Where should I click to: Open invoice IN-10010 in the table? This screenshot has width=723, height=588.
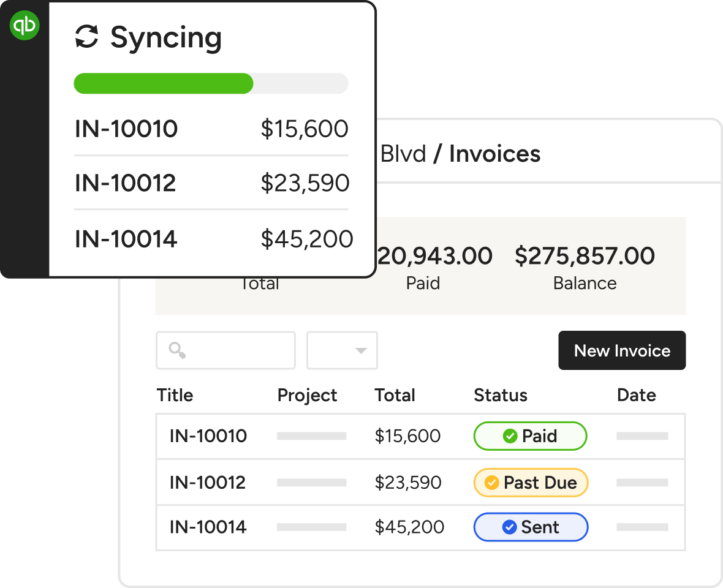coord(208,436)
